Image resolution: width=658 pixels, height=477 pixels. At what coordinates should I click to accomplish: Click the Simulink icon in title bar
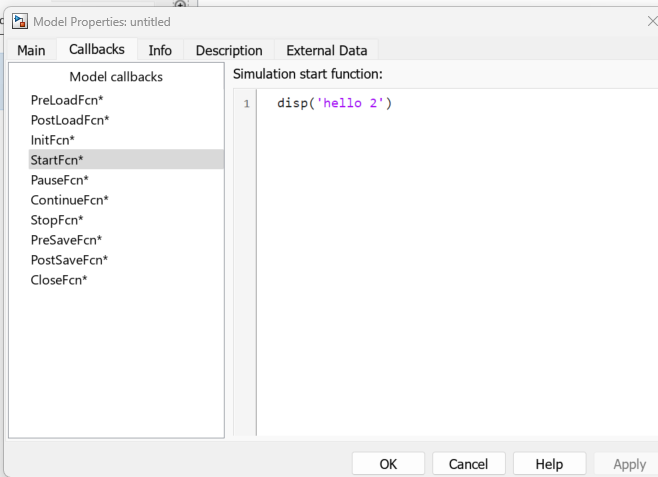(19, 21)
